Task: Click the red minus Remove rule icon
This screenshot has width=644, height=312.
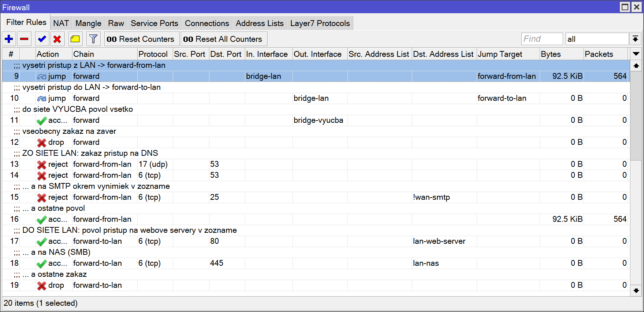Action: point(25,39)
